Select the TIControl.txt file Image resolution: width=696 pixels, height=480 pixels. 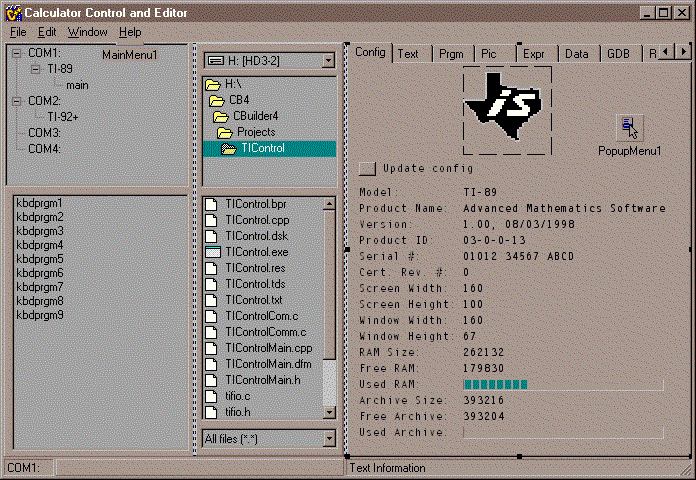(244, 300)
